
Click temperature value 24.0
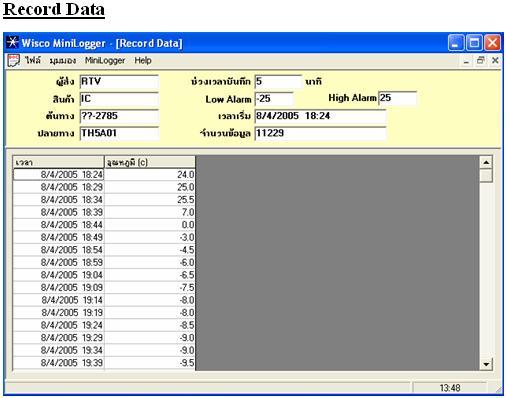coord(150,175)
